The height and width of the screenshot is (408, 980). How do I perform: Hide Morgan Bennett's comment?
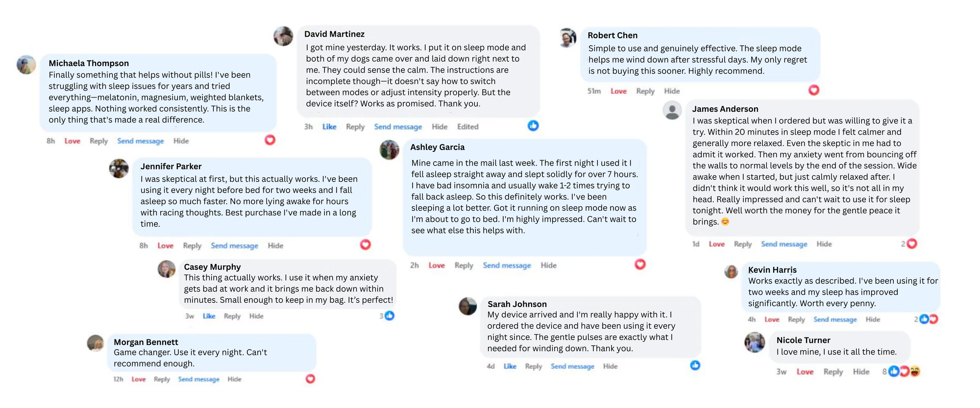[x=234, y=379]
